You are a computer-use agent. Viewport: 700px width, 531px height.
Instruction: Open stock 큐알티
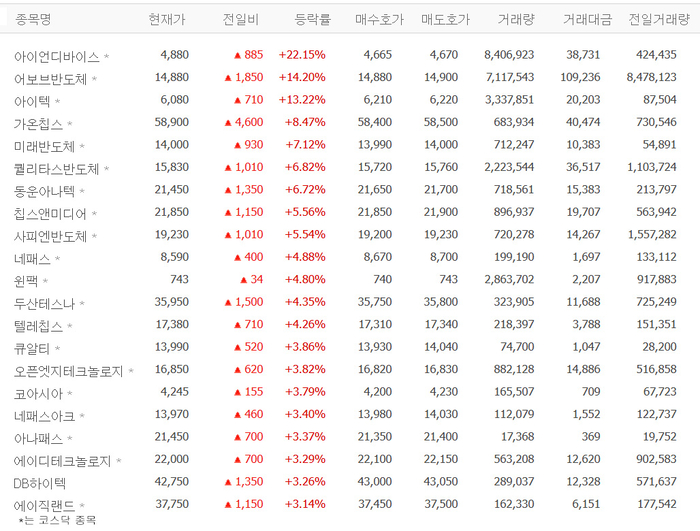click(x=32, y=348)
